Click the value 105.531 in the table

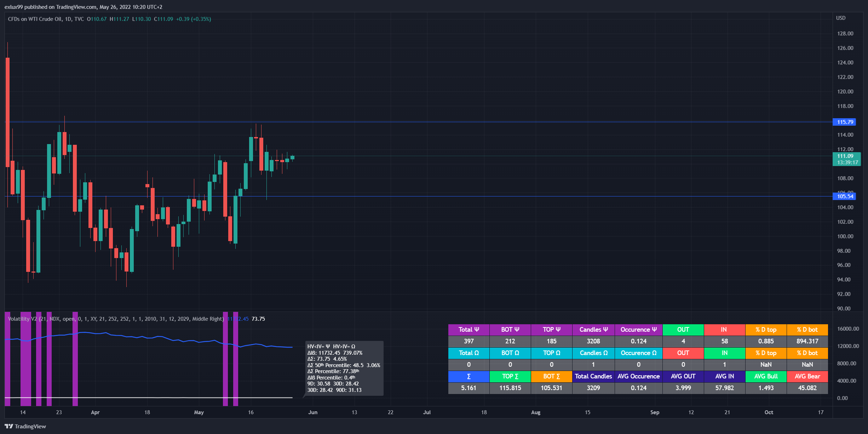point(552,388)
